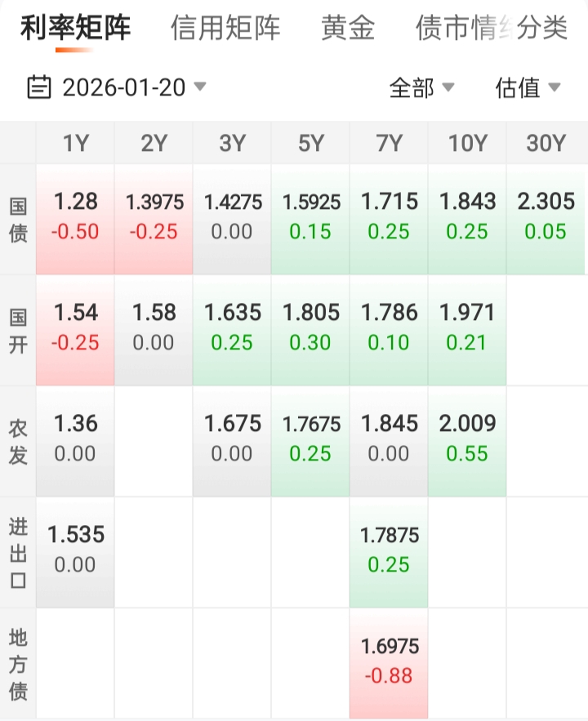Switch to the 信用矩阵 tab

(225, 29)
